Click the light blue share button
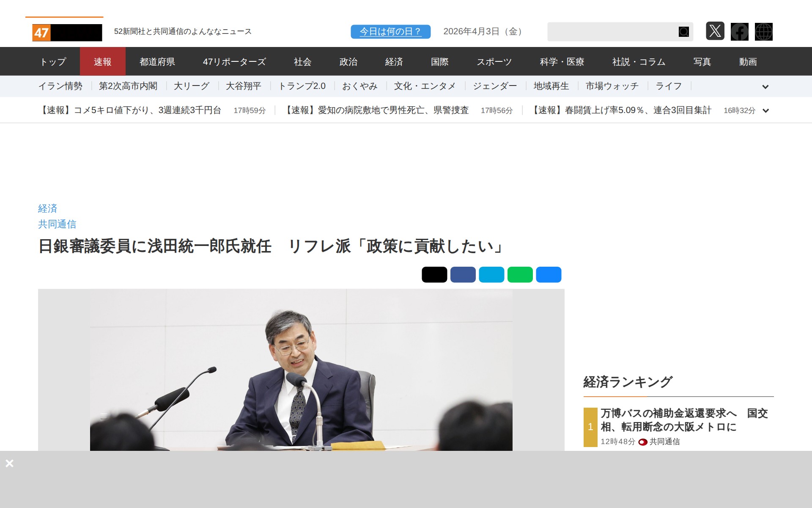This screenshot has width=812, height=508. [491, 275]
